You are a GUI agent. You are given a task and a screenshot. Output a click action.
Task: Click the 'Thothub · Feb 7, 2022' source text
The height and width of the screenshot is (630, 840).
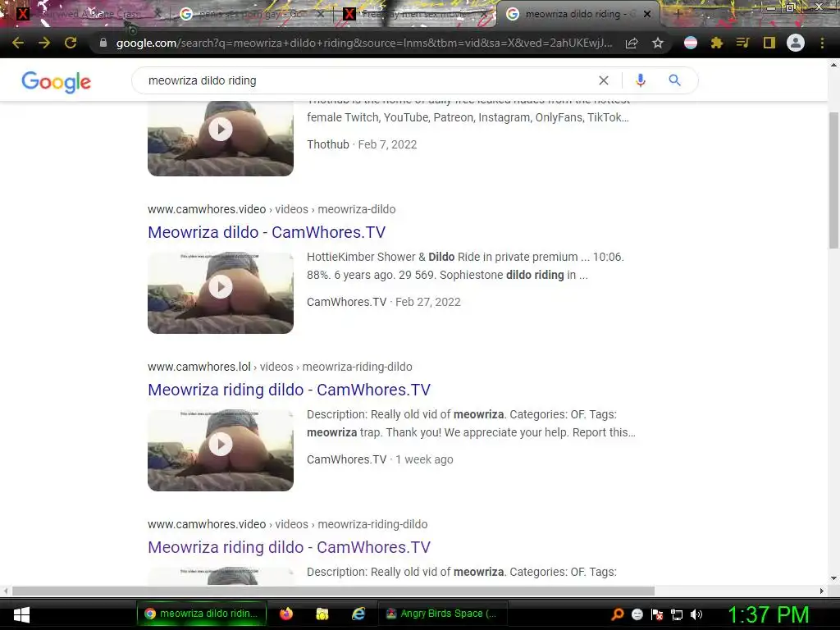click(x=362, y=144)
